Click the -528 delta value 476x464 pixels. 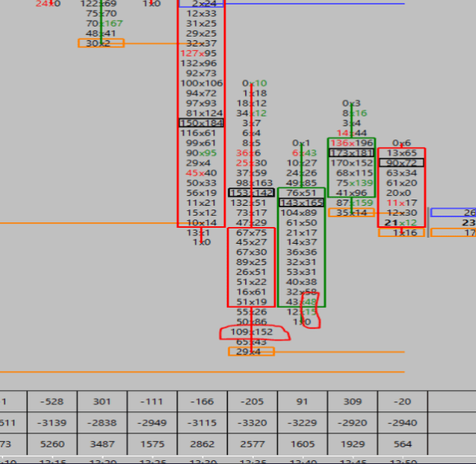(x=52, y=402)
